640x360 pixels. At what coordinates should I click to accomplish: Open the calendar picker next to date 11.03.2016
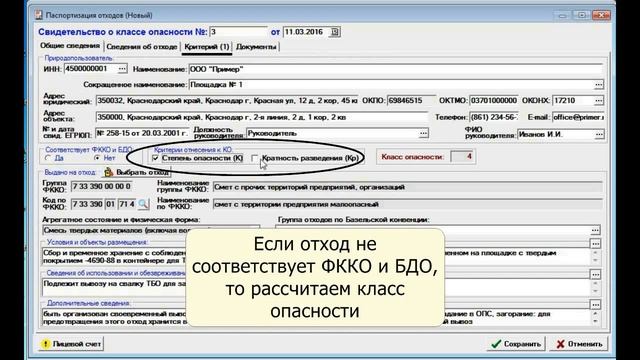pos(335,32)
